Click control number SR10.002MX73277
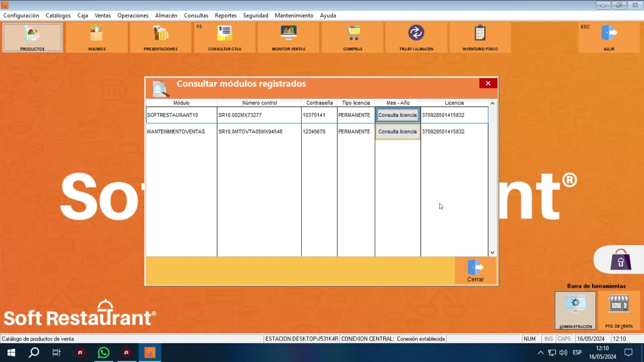Screen dimensions: 644x362 (x=259, y=115)
